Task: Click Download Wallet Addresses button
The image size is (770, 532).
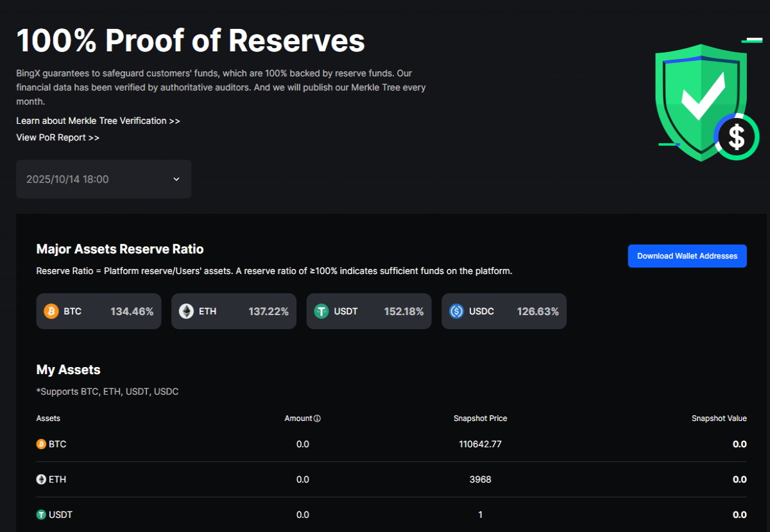Action: [687, 256]
